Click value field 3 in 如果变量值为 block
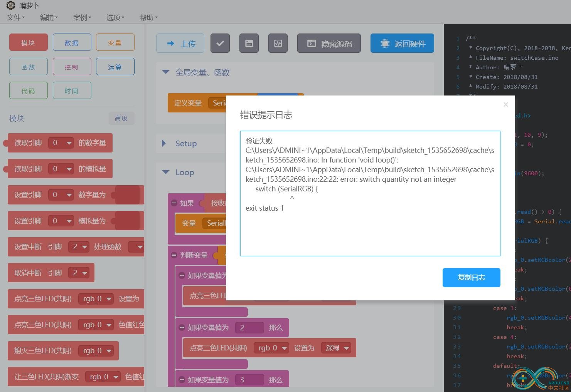Image resolution: width=571 pixels, height=392 pixels. pos(249,380)
